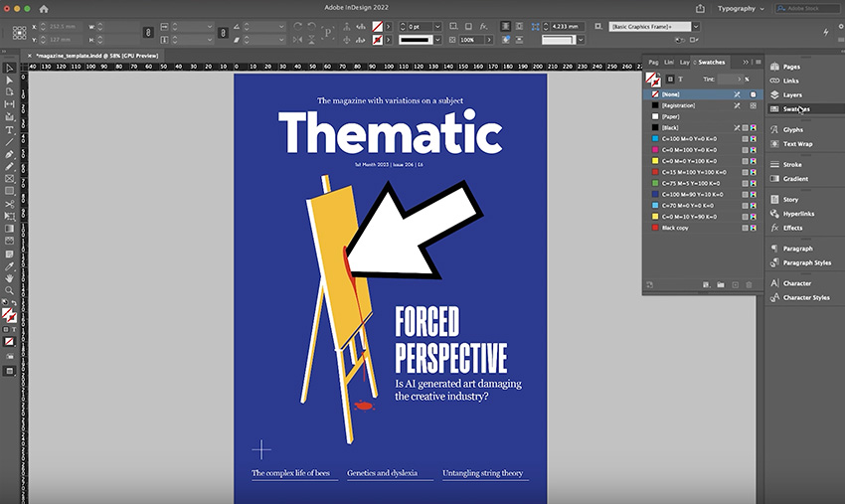Select the Type tool
This screenshot has height=504, width=845.
(9, 130)
